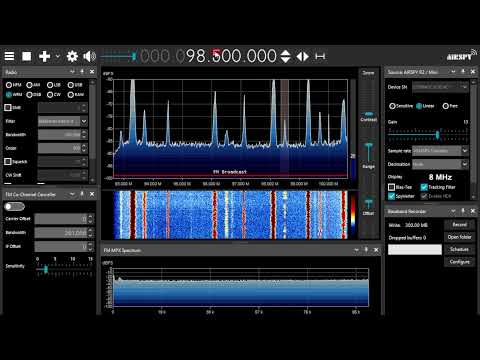The height and width of the screenshot is (360, 480).
Task: Click the Co-Channel Bandwidth value field
Action: coord(61,233)
